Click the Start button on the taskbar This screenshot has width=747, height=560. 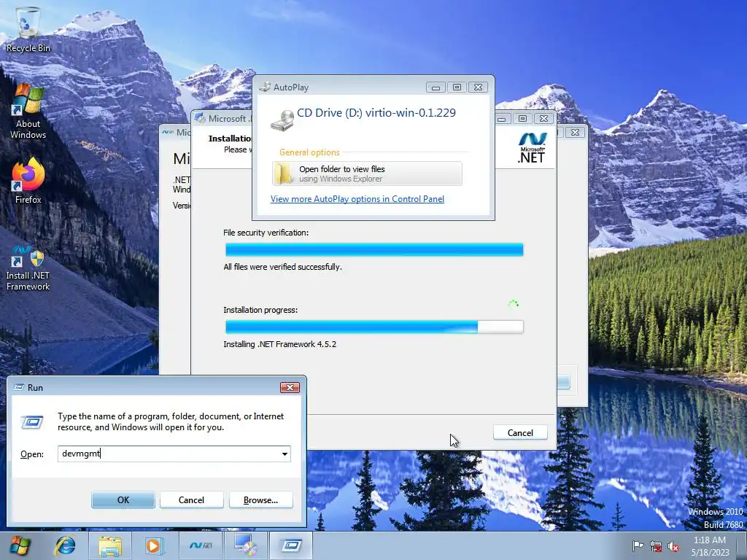20,545
